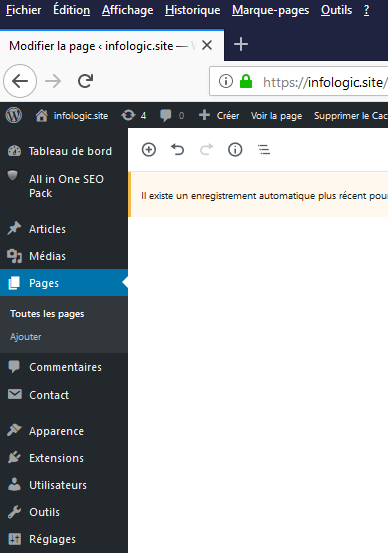Select the Pages menu item
The image size is (388, 553).
(x=64, y=282)
